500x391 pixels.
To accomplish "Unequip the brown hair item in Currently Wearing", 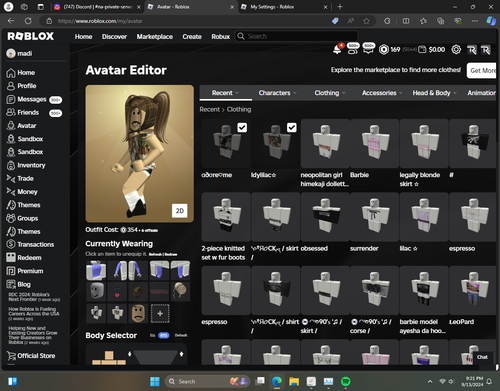I will click(138, 292).
